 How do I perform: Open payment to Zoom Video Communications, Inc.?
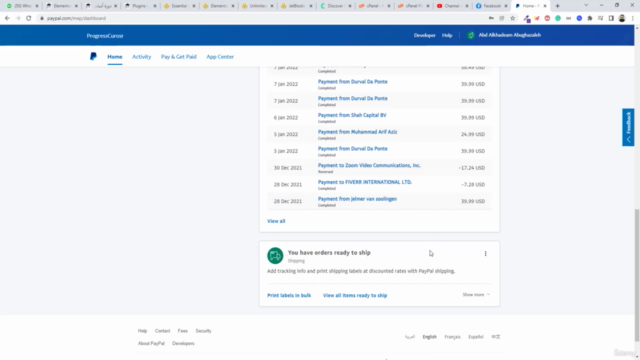[369, 165]
